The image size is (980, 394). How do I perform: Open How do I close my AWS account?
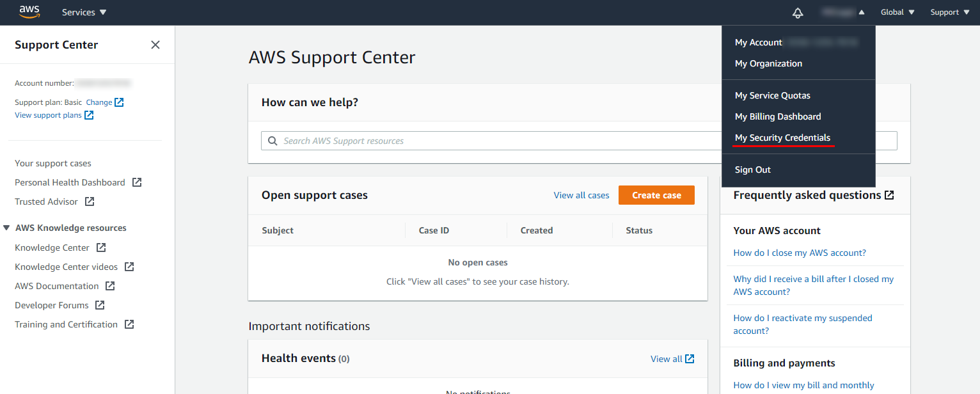[800, 253]
